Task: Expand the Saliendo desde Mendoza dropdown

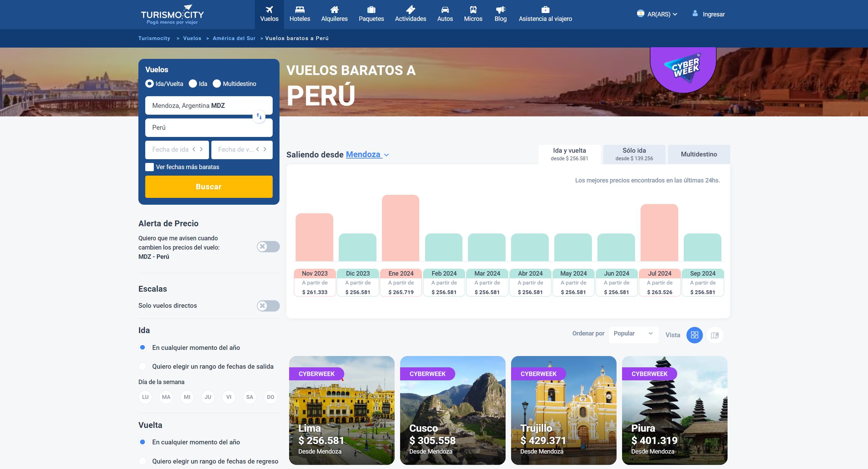Action: click(x=368, y=154)
